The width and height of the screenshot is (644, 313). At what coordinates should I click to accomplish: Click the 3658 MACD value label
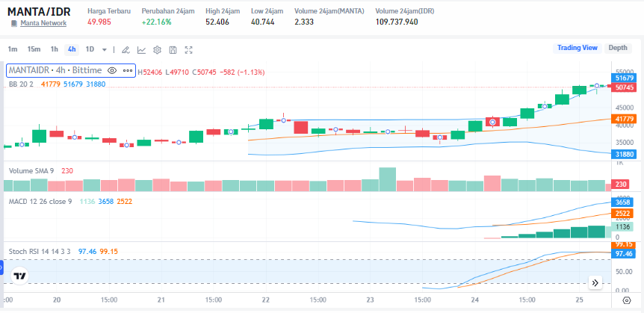pyautogui.click(x=624, y=202)
